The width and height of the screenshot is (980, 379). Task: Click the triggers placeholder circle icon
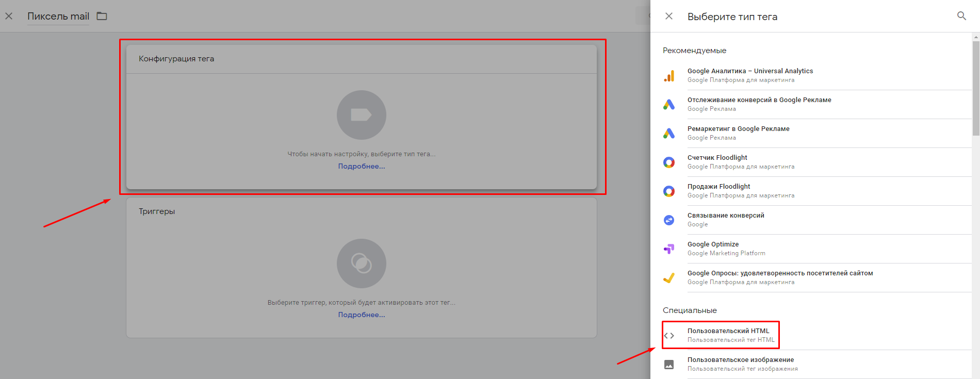pyautogui.click(x=361, y=263)
